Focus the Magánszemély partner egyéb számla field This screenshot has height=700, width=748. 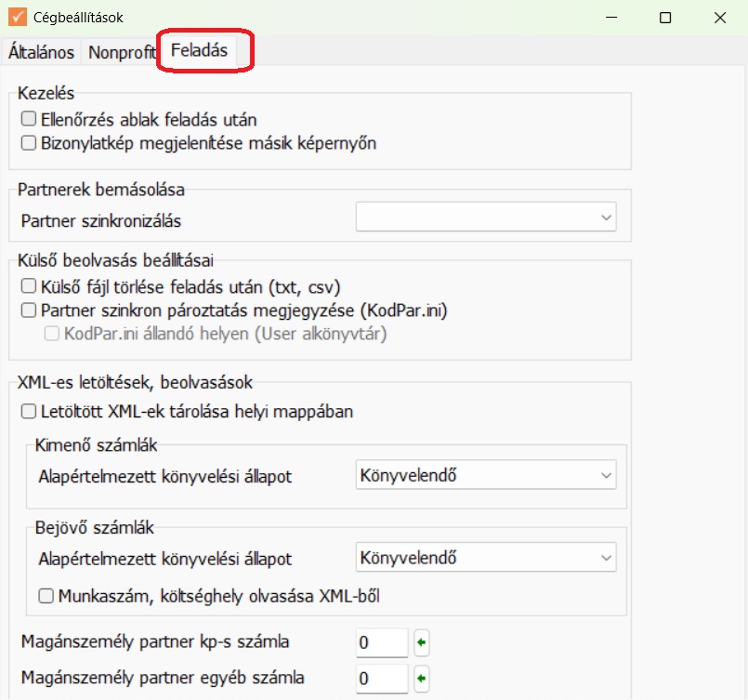click(x=381, y=678)
